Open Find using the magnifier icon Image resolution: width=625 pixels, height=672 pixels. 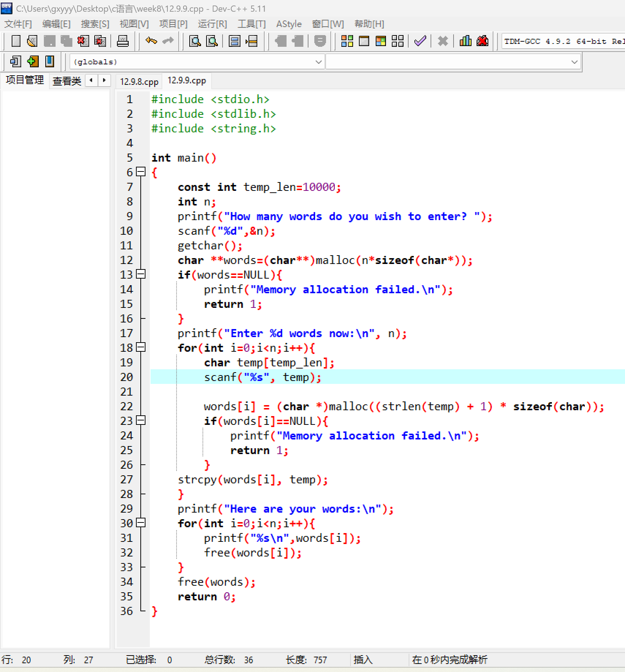(x=195, y=41)
